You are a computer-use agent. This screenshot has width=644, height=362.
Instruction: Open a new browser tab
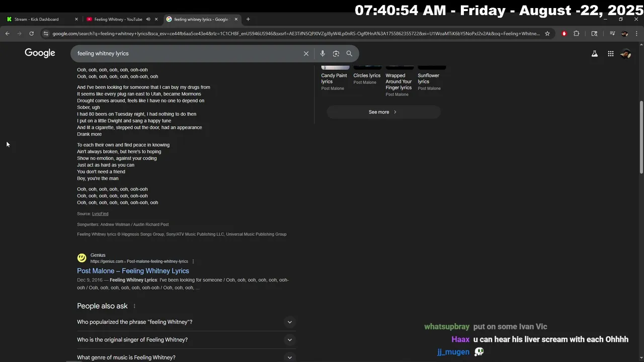click(x=248, y=19)
